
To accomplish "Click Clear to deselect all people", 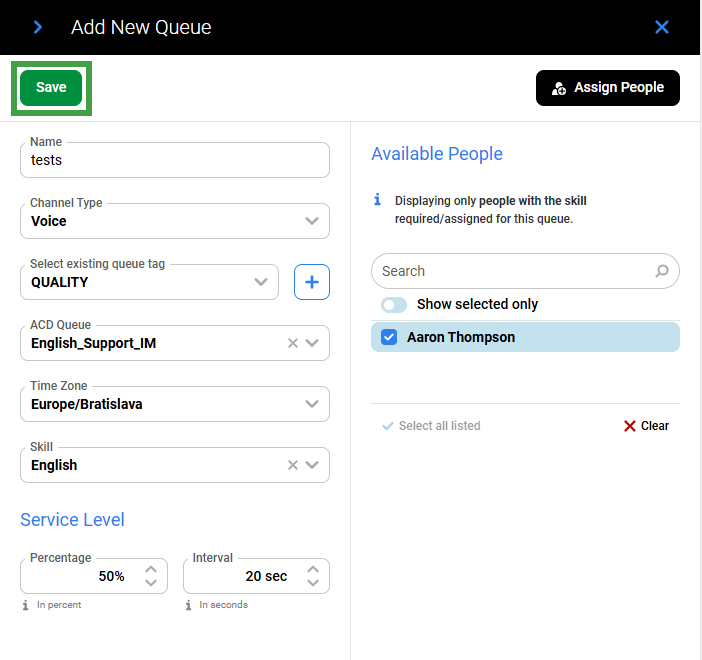I will point(646,426).
